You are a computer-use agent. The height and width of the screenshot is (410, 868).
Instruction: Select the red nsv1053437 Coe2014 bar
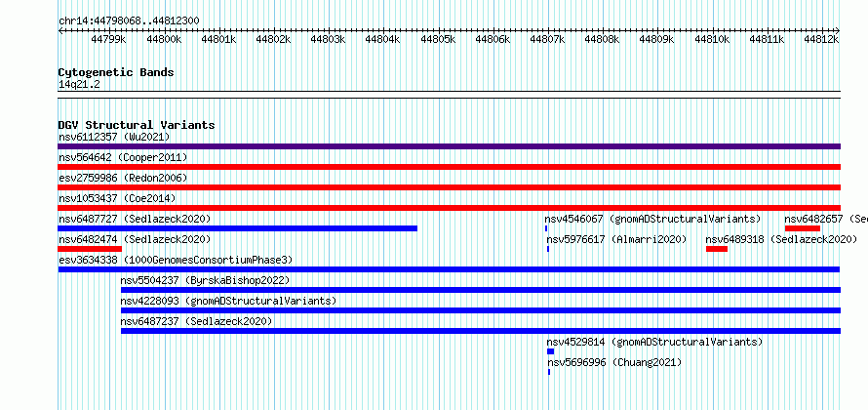point(449,208)
